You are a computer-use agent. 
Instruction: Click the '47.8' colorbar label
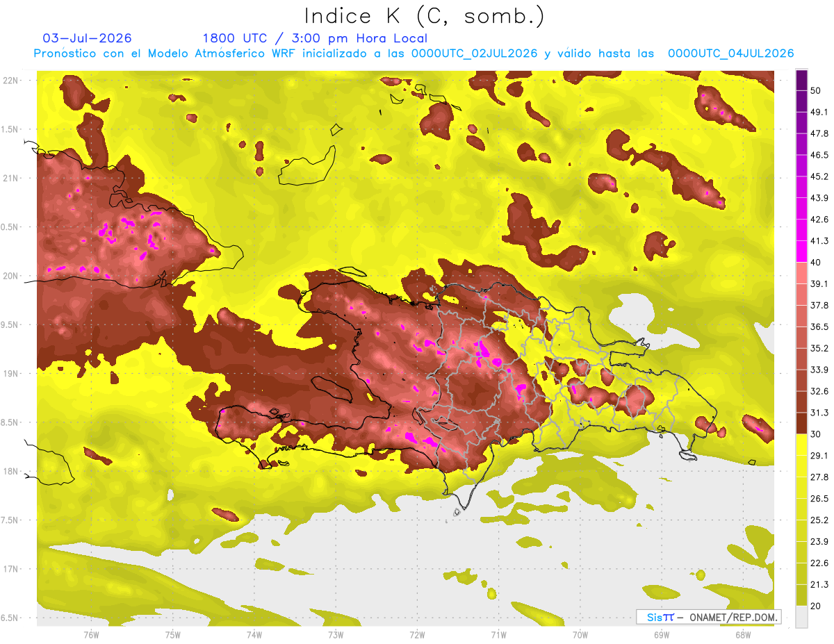819,133
